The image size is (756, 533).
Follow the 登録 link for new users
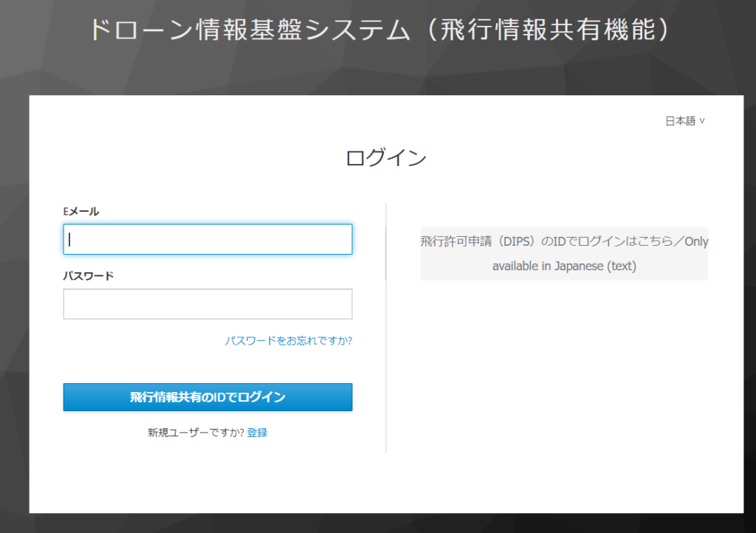257,433
